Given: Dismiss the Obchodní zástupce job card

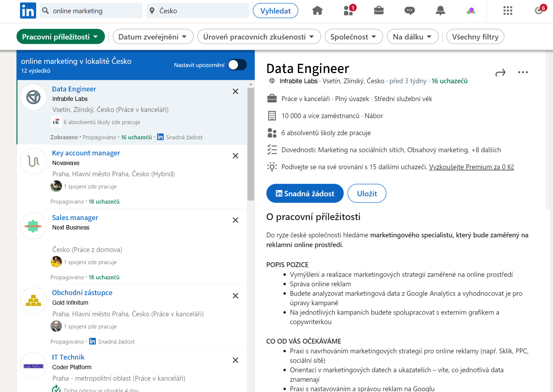Looking at the screenshot, I should 235,296.
